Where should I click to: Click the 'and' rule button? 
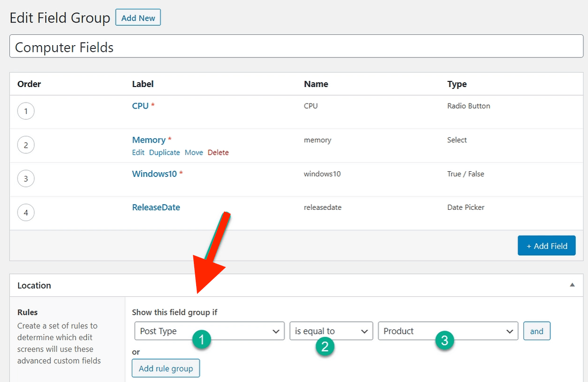click(x=536, y=331)
